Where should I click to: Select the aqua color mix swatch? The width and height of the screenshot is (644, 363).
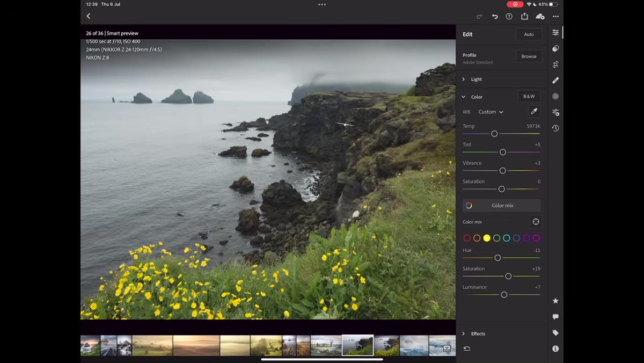pyautogui.click(x=507, y=238)
